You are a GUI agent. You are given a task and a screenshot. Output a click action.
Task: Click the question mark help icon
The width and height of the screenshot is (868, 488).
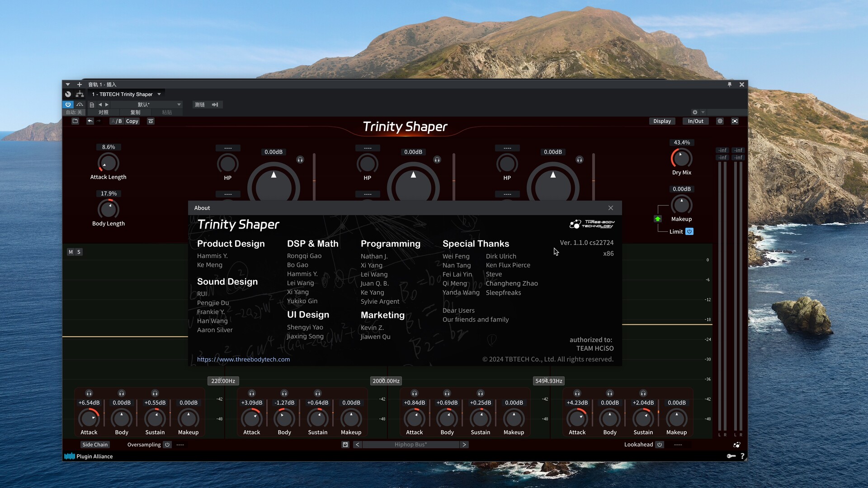point(742,456)
